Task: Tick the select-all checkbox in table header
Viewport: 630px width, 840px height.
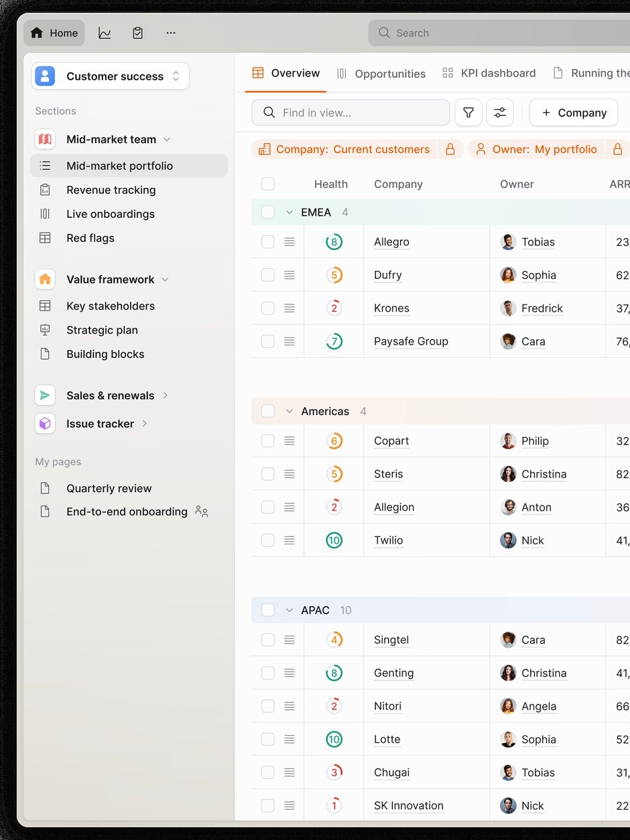Action: pos(268,184)
